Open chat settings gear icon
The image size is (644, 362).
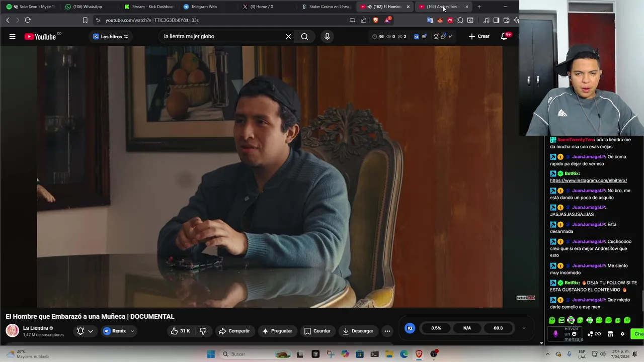click(622, 334)
